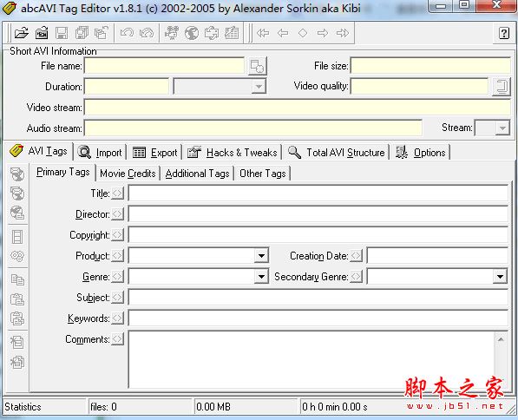Switch to the AVI Tags tab
This screenshot has height=420, width=518.
click(x=39, y=151)
